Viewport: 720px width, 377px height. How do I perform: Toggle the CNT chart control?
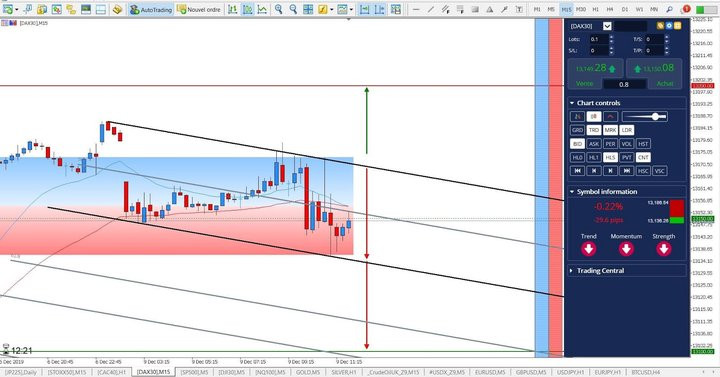pyautogui.click(x=643, y=158)
